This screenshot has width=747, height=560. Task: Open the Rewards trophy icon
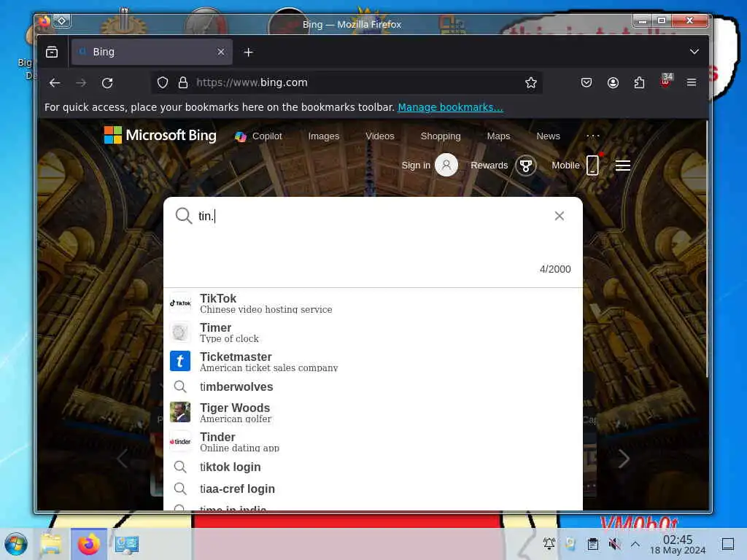click(x=525, y=166)
